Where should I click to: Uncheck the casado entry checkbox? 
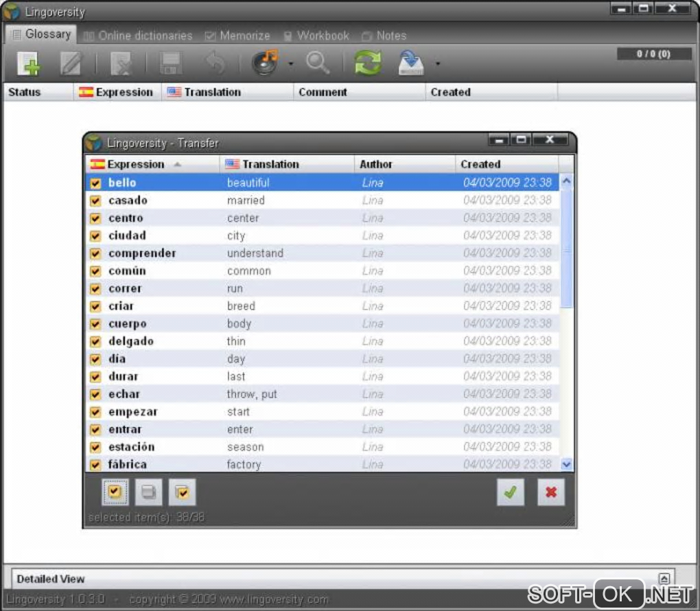click(95, 200)
